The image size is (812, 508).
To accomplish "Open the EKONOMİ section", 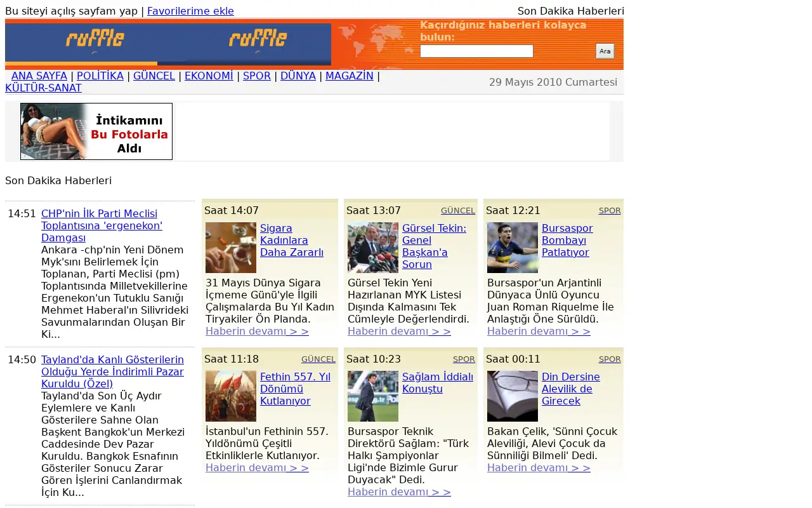I will 209,76.
